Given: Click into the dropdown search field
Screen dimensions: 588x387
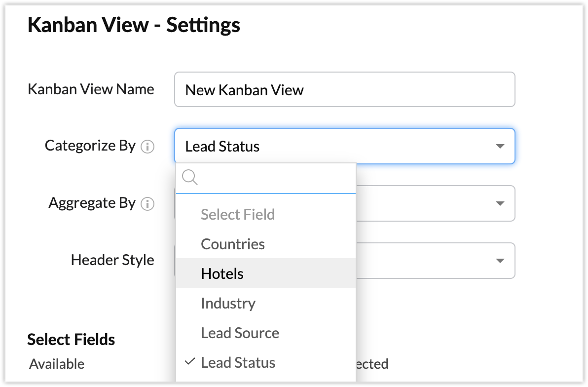Looking at the screenshot, I should (276, 178).
